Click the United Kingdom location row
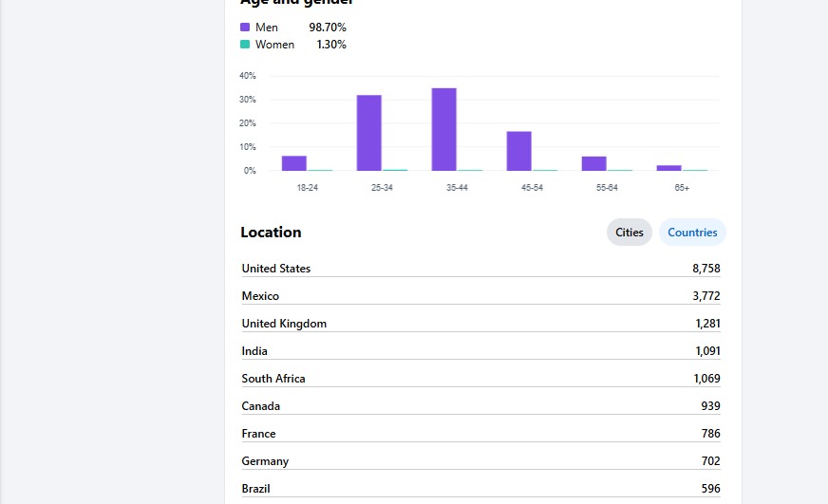Viewport: 828px width, 504px height. [x=480, y=323]
